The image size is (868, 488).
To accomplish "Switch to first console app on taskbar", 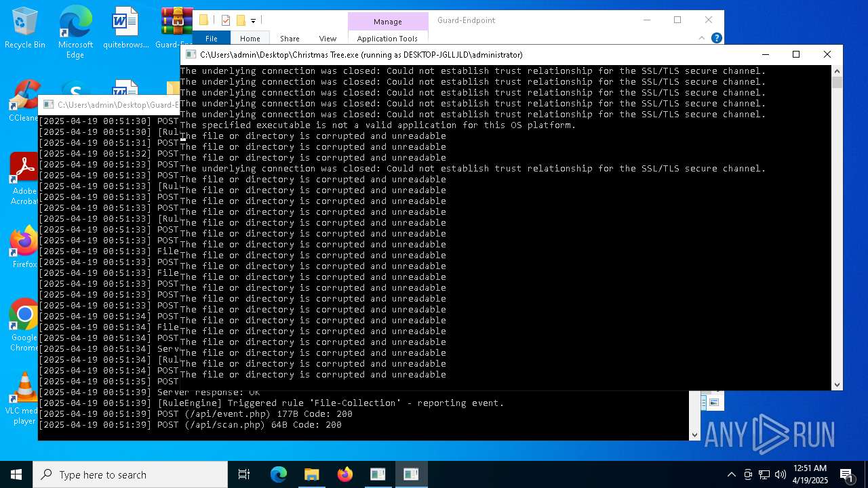I will (x=378, y=474).
